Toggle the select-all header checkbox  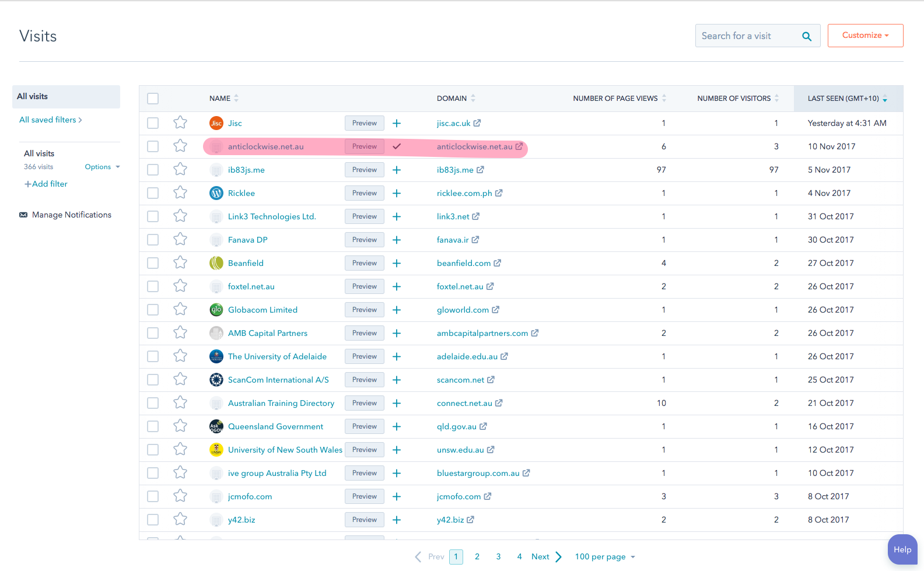pos(153,99)
